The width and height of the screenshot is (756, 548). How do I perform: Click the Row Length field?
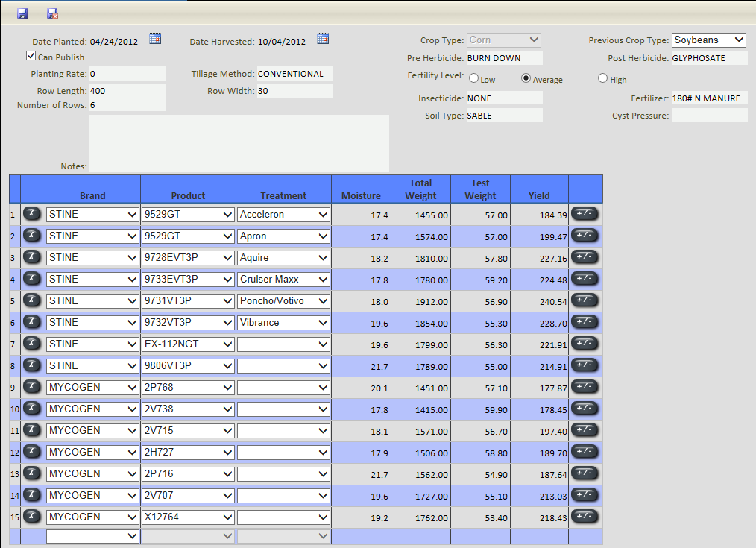pos(127,91)
